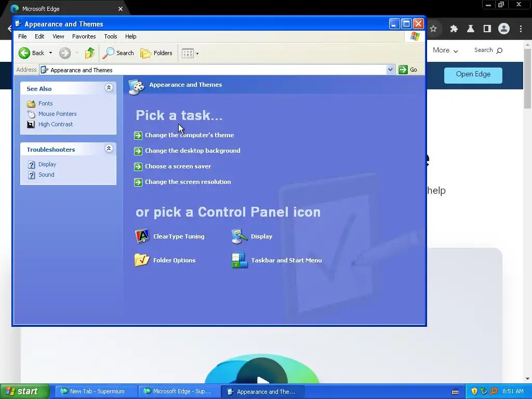
Task: Open Fonts folder link
Action: point(46,103)
